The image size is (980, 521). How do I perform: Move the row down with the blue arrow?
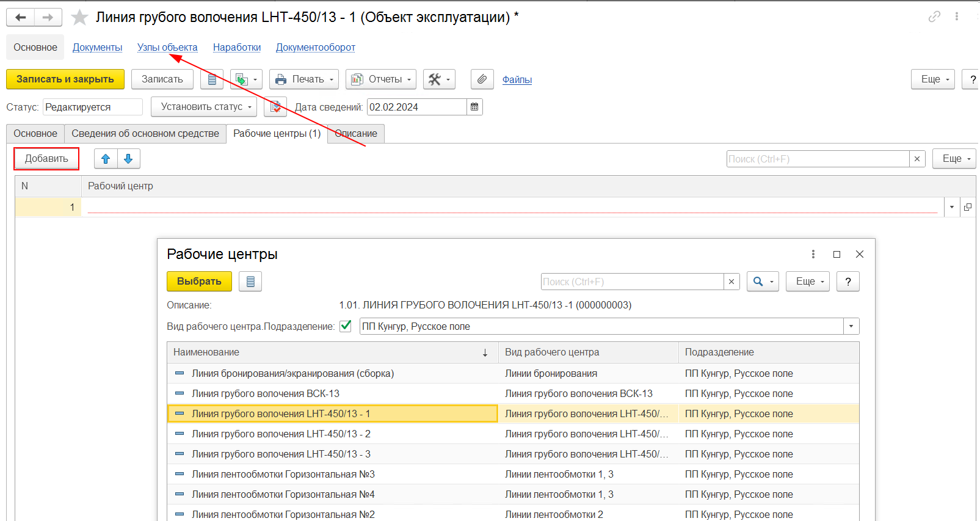pyautogui.click(x=128, y=159)
